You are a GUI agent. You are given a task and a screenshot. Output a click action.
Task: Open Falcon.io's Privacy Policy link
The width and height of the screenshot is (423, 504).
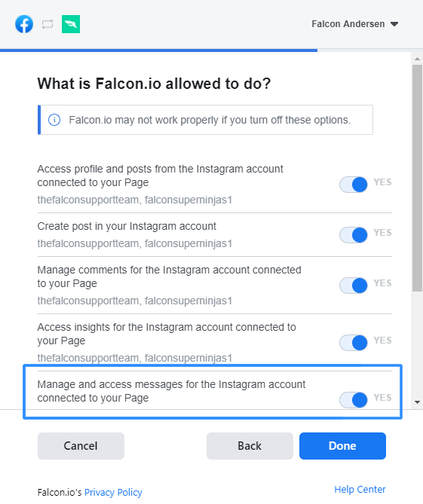click(x=113, y=493)
